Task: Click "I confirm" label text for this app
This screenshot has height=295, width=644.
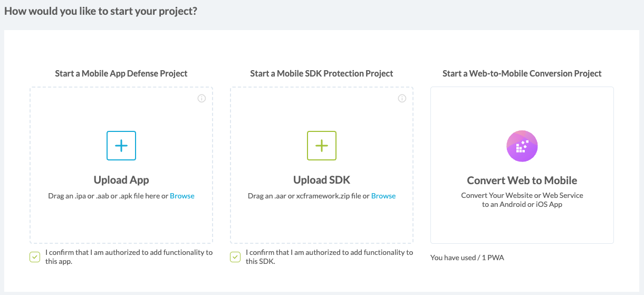Action: pyautogui.click(x=129, y=253)
